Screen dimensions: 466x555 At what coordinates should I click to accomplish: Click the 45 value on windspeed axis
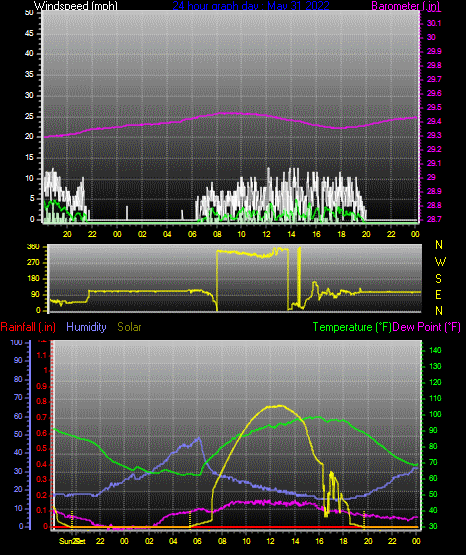(x=29, y=34)
